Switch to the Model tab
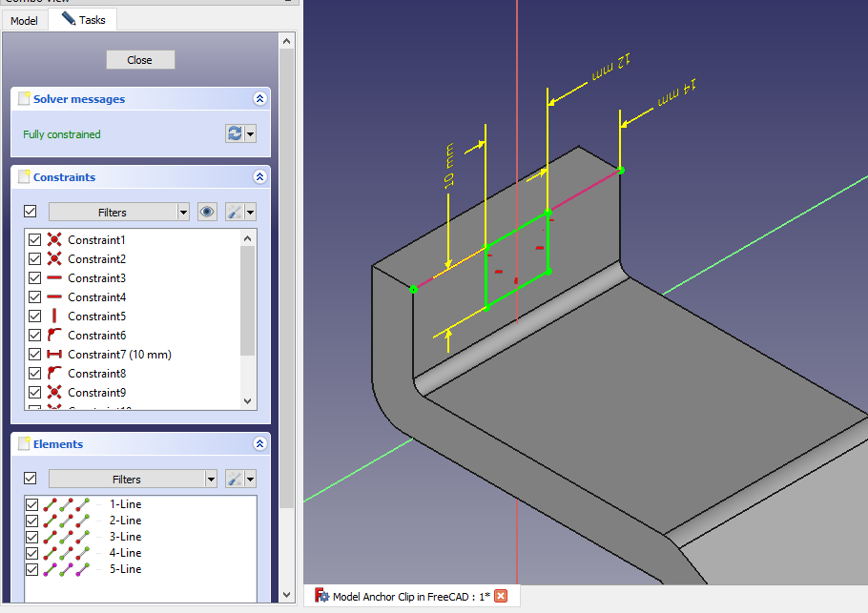The width and height of the screenshot is (868, 613). (24, 20)
